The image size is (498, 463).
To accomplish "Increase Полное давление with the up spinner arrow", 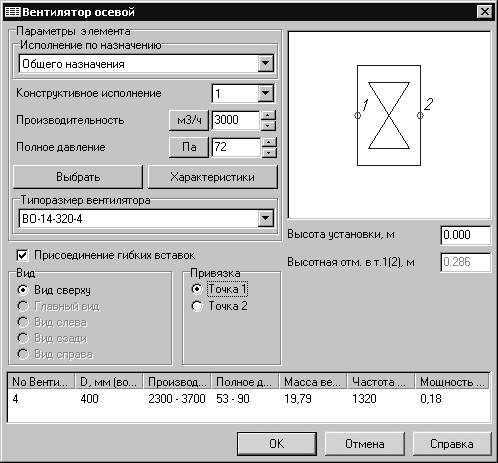I will pyautogui.click(x=269, y=142).
